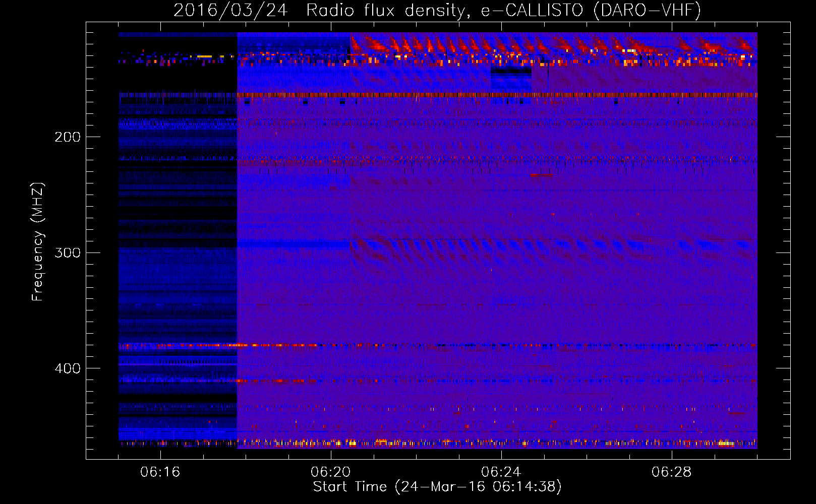Click the '200' frequency tick label
Image resolution: width=816 pixels, height=504 pixels.
[x=67, y=137]
